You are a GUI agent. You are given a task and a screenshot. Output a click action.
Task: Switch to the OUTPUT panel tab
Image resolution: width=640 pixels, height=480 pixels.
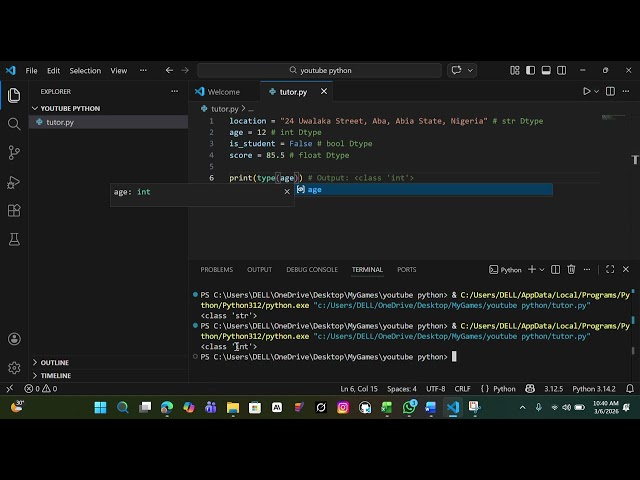pyautogui.click(x=259, y=270)
